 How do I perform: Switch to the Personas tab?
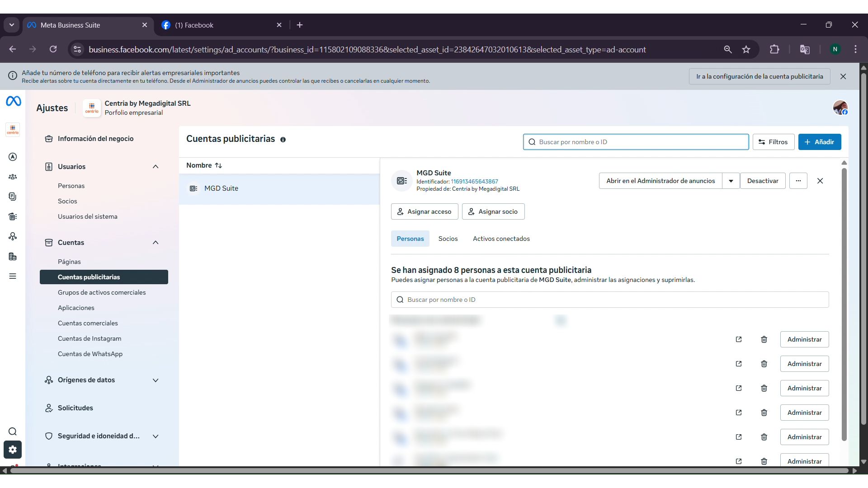pyautogui.click(x=410, y=239)
